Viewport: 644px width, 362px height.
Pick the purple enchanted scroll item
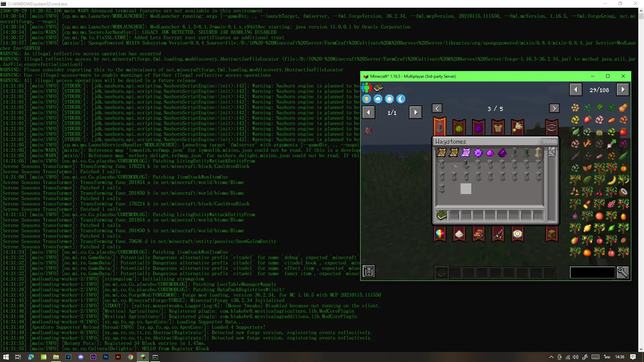(466, 153)
